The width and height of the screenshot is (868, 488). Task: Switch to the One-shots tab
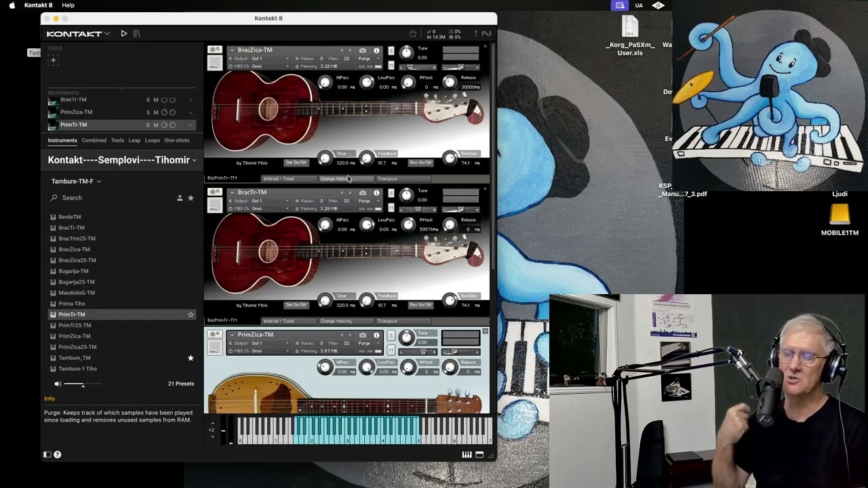point(177,140)
